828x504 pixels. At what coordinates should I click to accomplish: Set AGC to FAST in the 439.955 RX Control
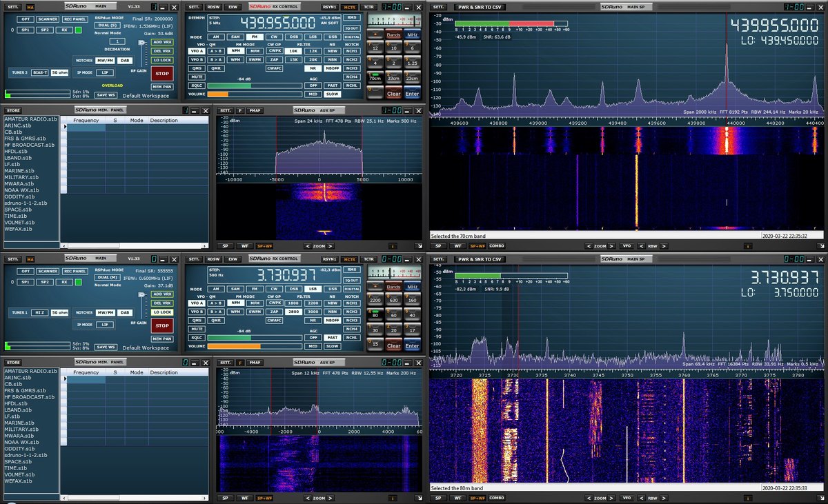coord(333,85)
